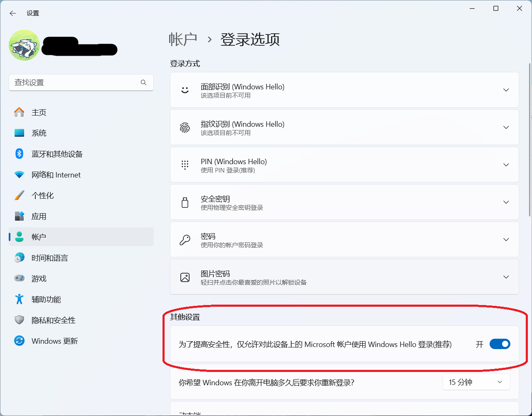
Task: Open the 15 分钟 sign-in timeout dropdown
Action: click(476, 382)
